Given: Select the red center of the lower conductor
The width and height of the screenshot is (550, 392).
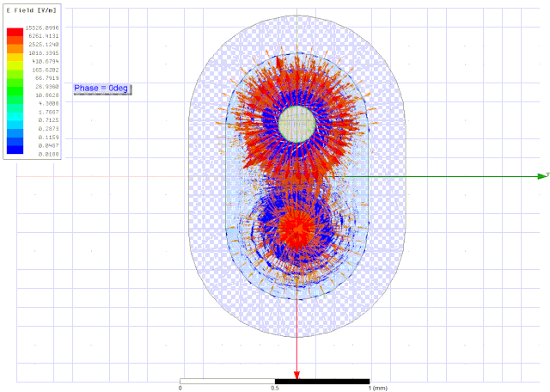Looking at the screenshot, I should pos(296,230).
